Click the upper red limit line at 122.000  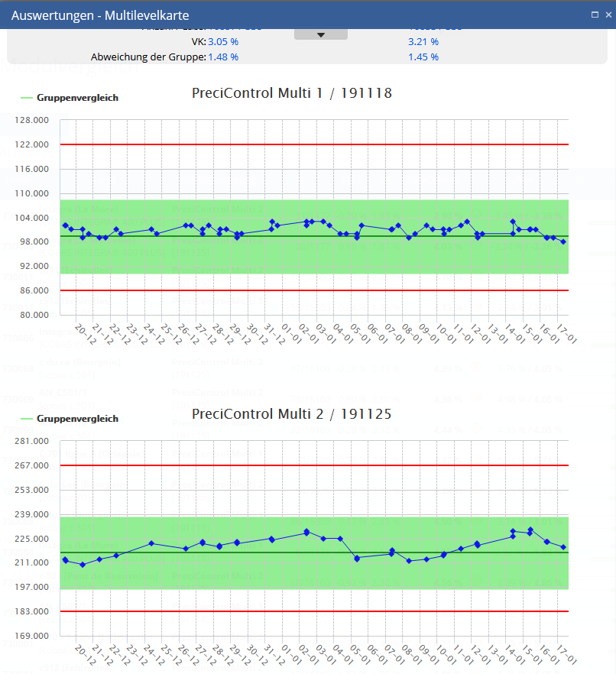314,144
